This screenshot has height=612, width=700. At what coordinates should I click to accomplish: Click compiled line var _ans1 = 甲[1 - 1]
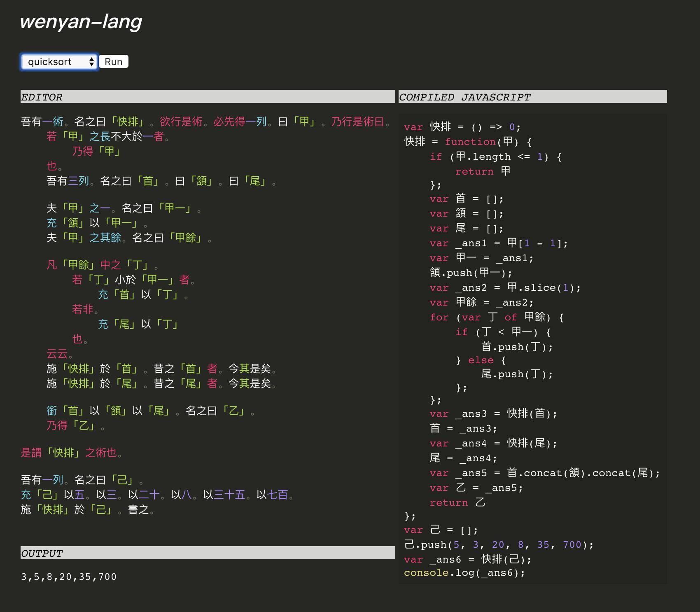coord(499,243)
